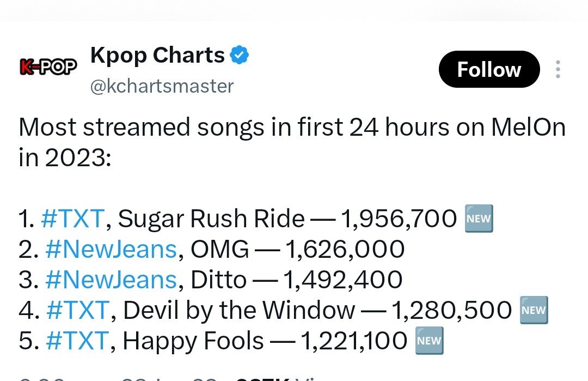Follow the Kpop Charts account
Screen dimensions: 588x381
pos(489,69)
